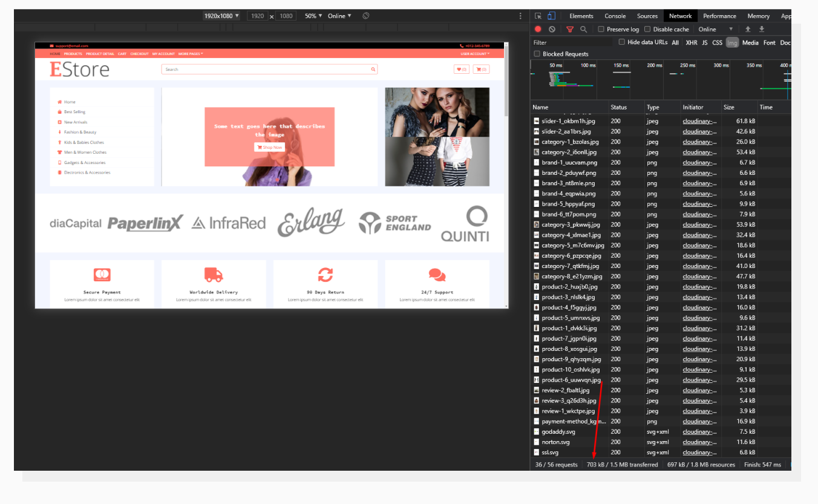Image resolution: width=818 pixels, height=504 pixels.
Task: Select the Img request filter tab
Action: click(732, 42)
